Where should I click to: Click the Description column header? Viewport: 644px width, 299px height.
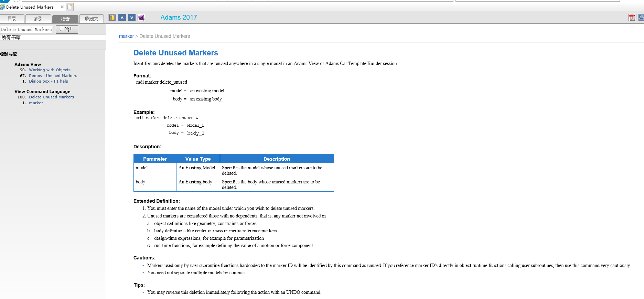[277, 159]
